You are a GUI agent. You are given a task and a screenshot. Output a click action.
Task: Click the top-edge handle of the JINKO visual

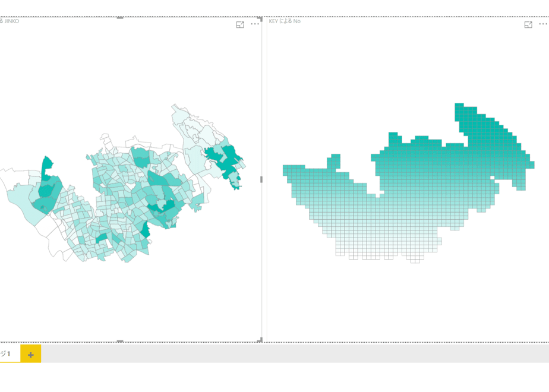click(x=120, y=17)
